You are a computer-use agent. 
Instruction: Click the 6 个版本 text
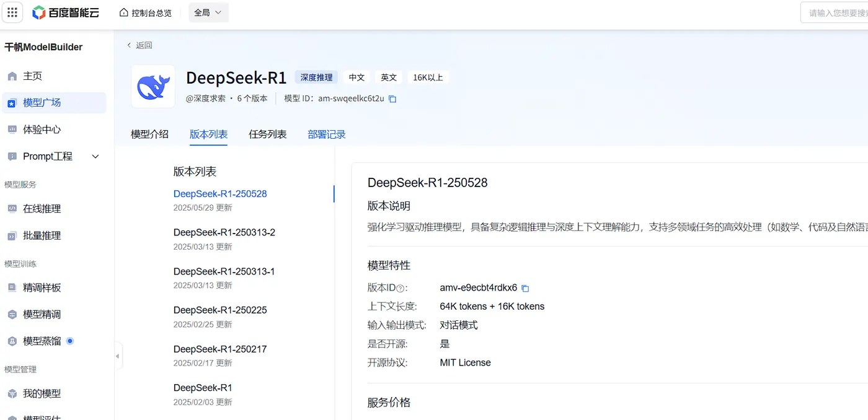(x=252, y=98)
